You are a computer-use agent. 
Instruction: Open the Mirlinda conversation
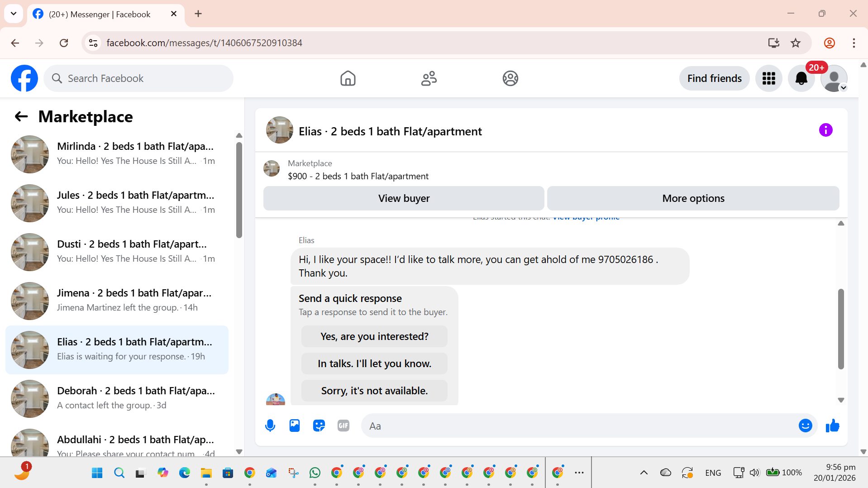coord(117,154)
